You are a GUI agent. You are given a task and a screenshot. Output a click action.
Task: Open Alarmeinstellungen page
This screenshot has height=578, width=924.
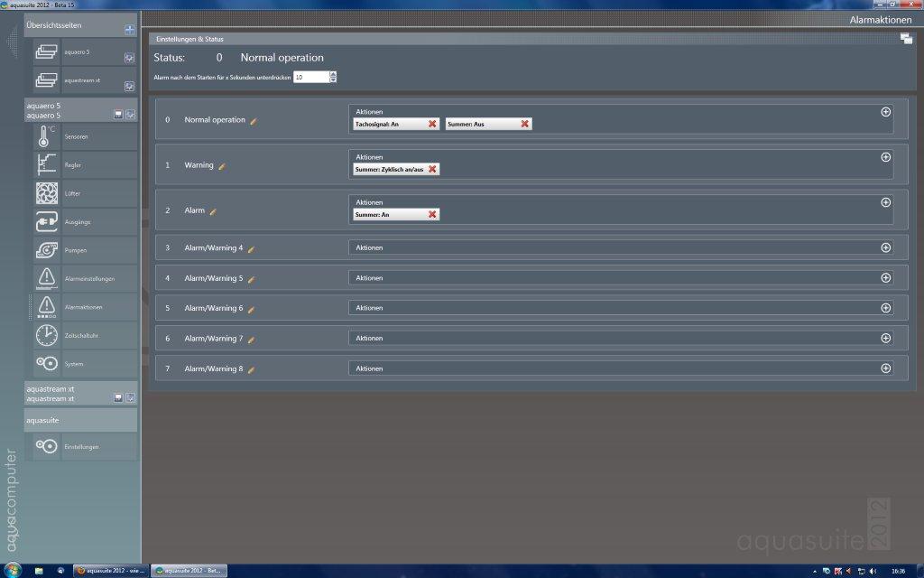[x=85, y=278]
